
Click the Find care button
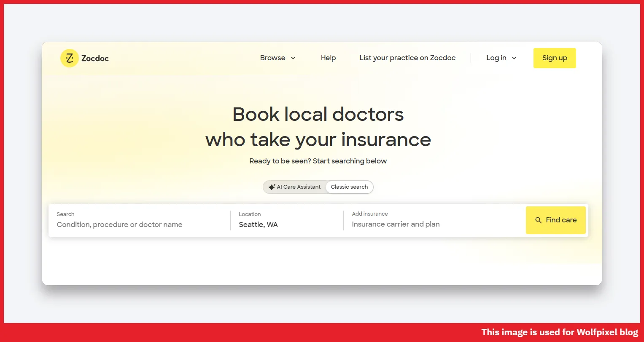click(x=556, y=220)
